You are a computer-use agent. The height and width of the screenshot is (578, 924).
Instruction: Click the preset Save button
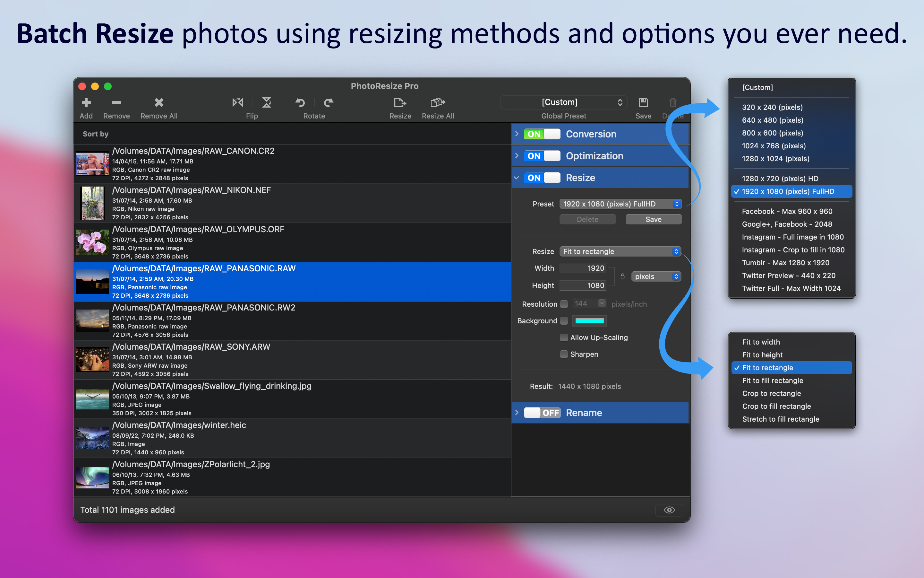[653, 219]
